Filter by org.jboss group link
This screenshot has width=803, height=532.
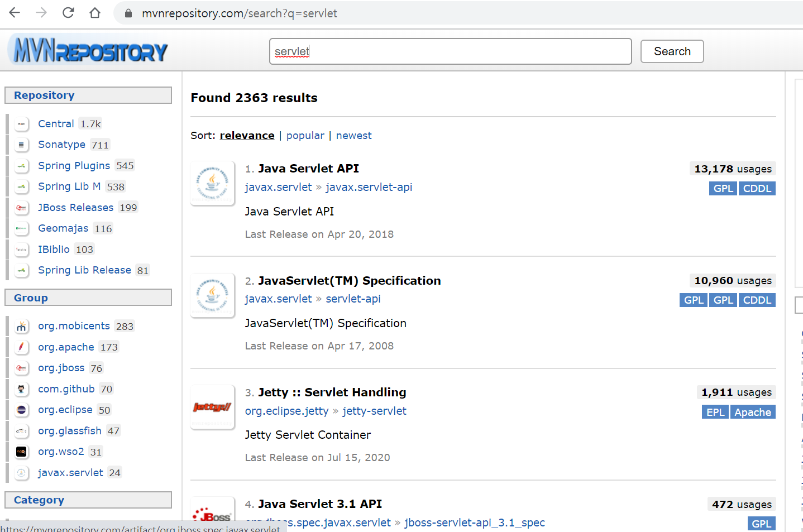[x=61, y=368]
